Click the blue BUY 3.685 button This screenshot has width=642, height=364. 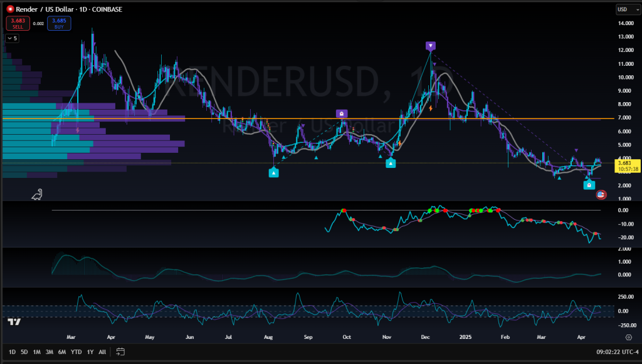point(59,23)
